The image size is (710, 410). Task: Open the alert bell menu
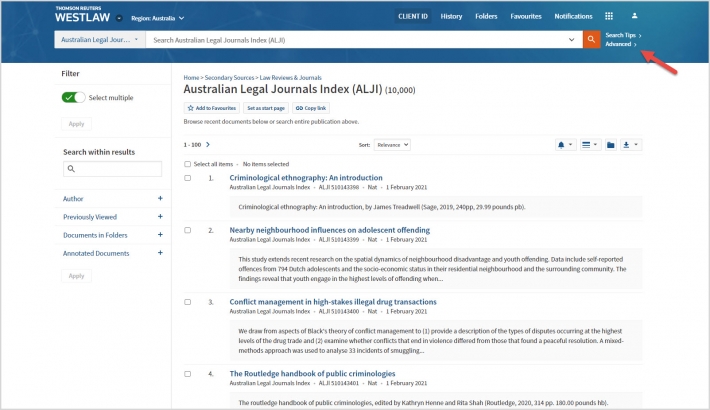[565, 145]
